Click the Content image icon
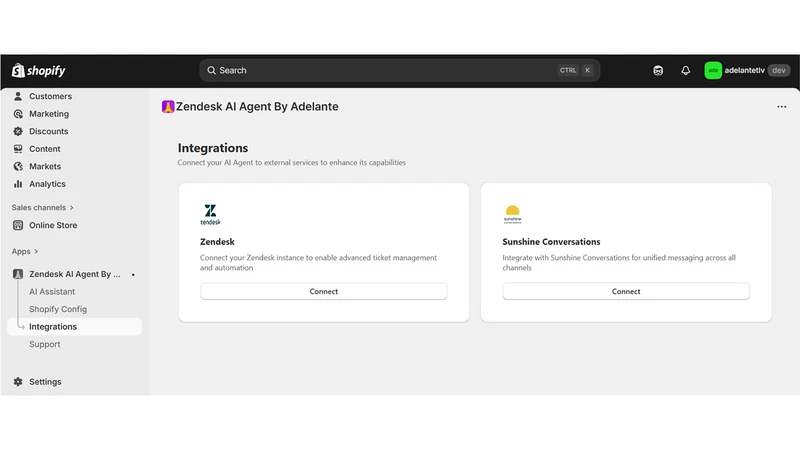800x450 pixels. tap(18, 149)
